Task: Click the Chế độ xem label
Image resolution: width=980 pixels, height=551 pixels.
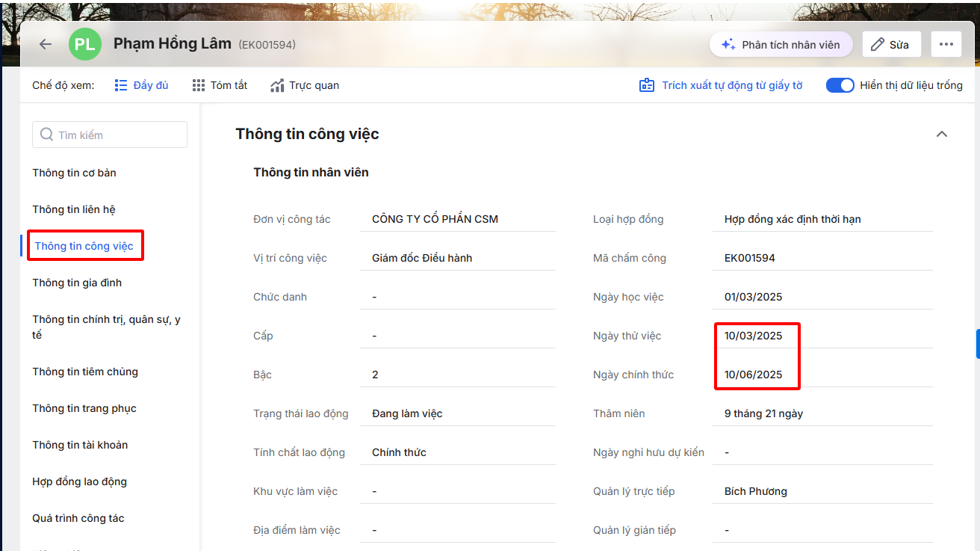Action: point(63,85)
